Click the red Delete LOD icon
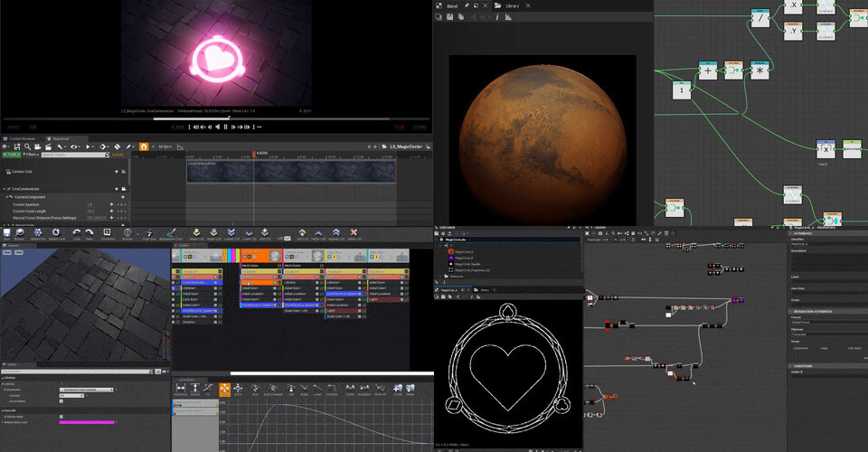The height and width of the screenshot is (452, 868). pos(354,234)
